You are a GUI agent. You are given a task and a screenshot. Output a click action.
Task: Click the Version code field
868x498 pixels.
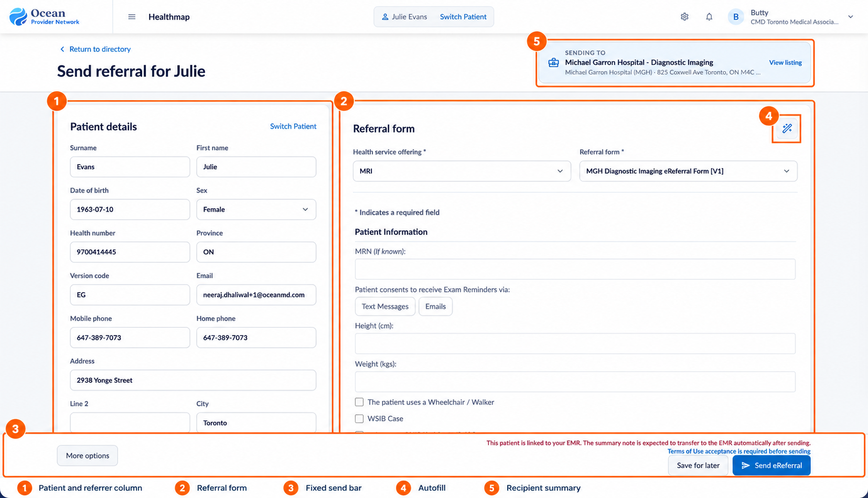tap(130, 295)
